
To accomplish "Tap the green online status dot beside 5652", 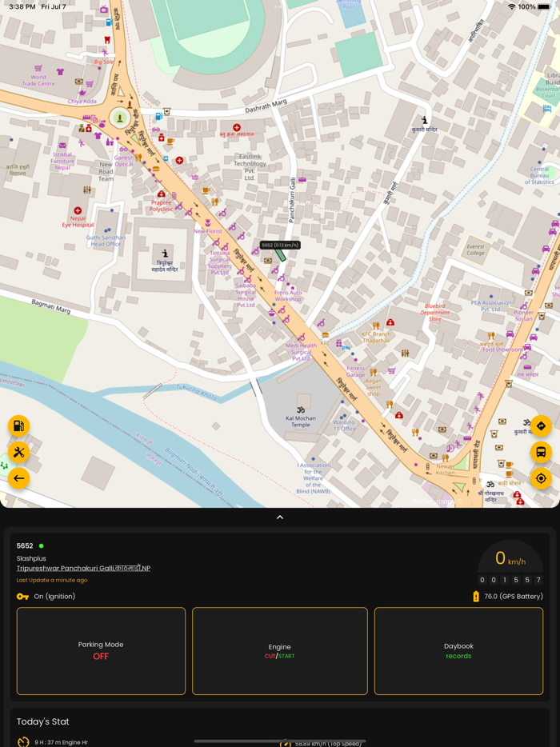I will (x=41, y=546).
